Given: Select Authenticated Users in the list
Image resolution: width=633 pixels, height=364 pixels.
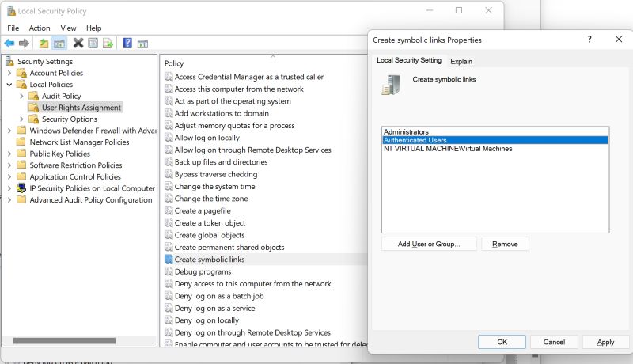Looking at the screenshot, I should (x=495, y=140).
